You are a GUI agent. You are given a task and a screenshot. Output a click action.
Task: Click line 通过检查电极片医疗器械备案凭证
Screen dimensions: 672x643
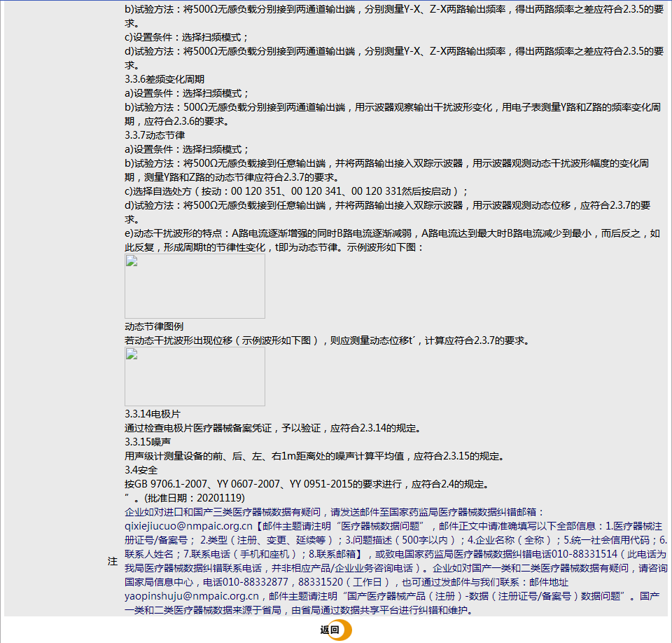click(274, 428)
